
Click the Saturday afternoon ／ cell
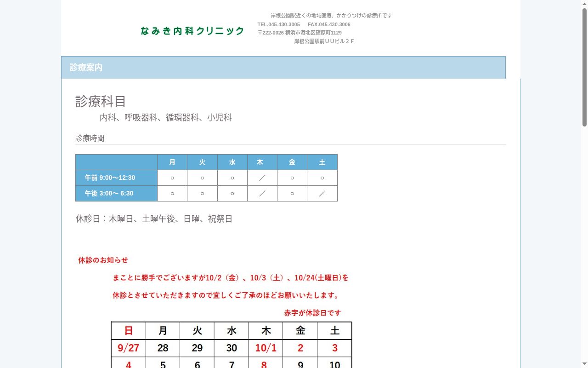click(x=322, y=194)
